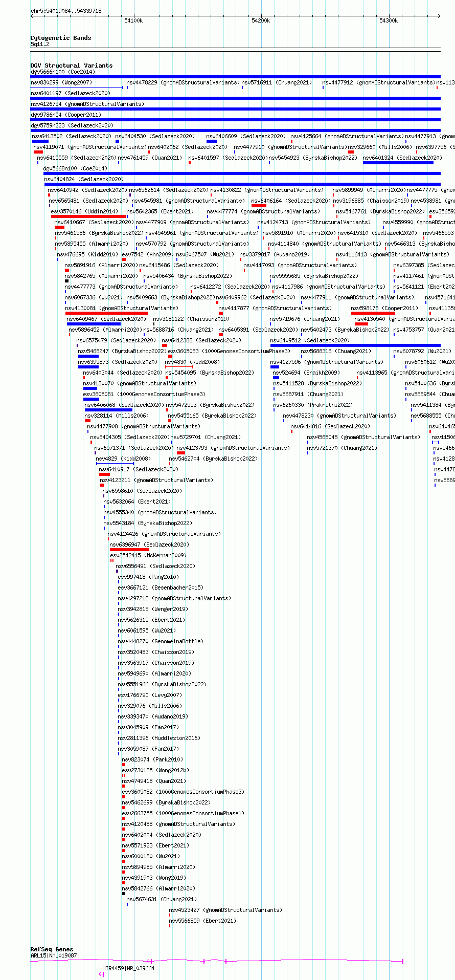Click the blue bar under nsv6409467
The width and height of the screenshot is (455, 980).
[94, 324]
